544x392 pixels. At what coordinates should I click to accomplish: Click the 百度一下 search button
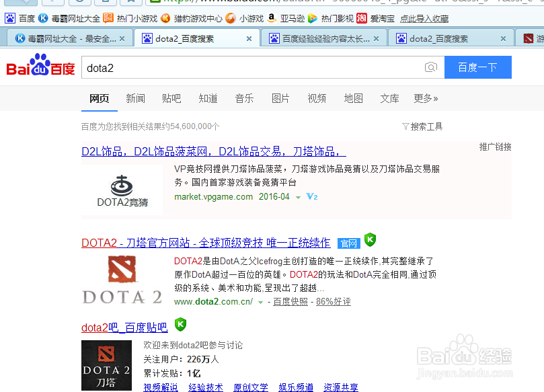pyautogui.click(x=477, y=67)
